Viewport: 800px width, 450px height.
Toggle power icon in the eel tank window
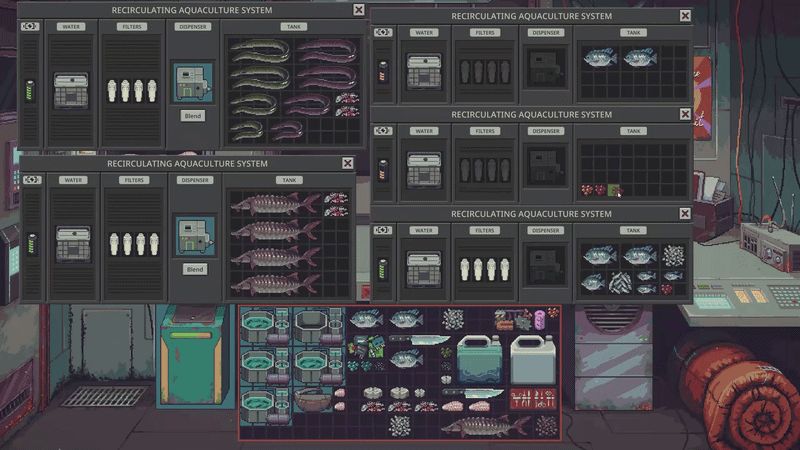pos(30,26)
